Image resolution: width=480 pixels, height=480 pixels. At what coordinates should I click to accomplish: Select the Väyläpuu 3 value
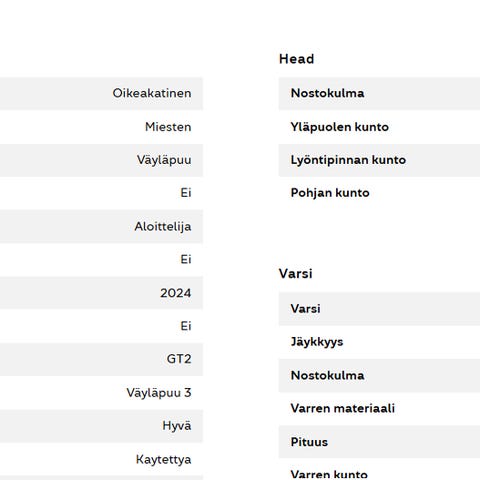click(159, 393)
